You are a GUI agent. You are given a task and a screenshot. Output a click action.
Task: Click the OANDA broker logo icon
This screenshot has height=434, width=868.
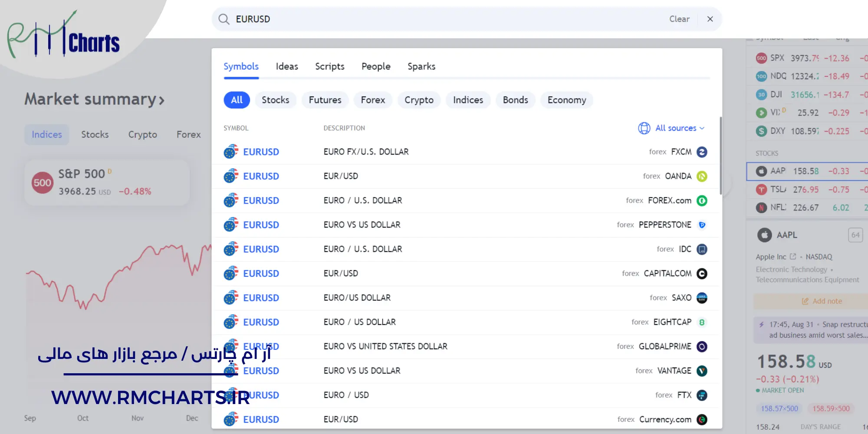point(702,176)
